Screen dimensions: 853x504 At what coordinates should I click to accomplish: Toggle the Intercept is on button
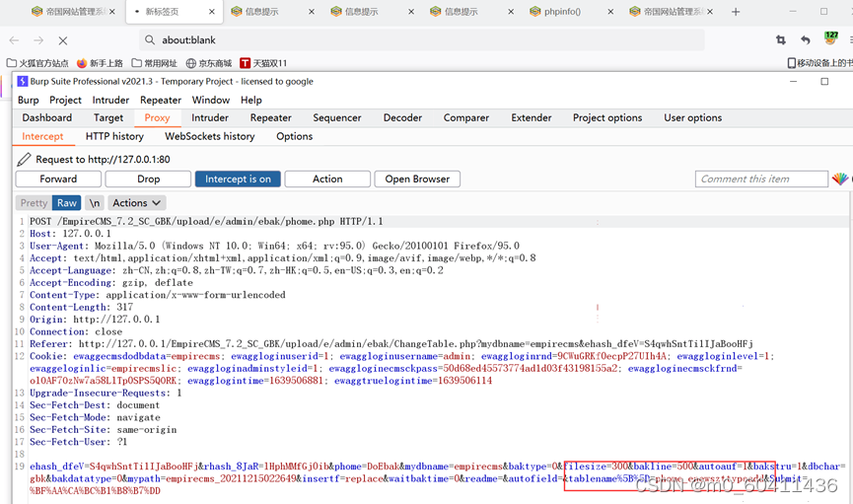click(238, 180)
